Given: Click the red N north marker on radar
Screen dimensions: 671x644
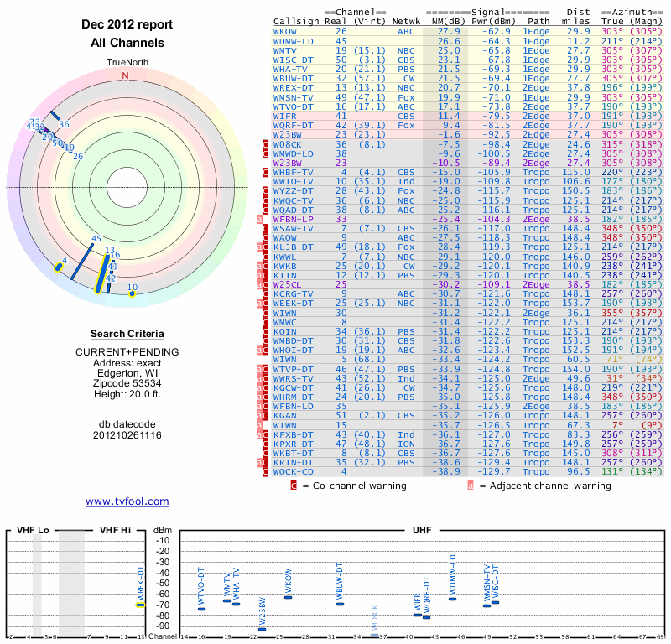Looking at the screenshot, I should tap(126, 75).
